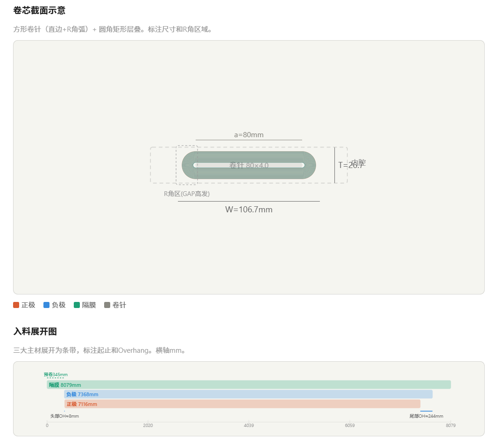Click the 头部OH≈8mm annotation
The height and width of the screenshot is (448, 502).
point(64,416)
